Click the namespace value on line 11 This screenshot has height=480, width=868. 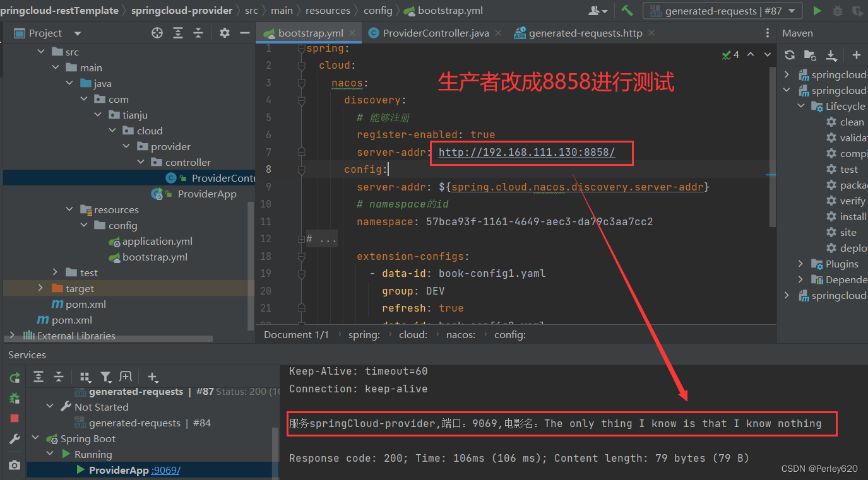[x=540, y=222]
